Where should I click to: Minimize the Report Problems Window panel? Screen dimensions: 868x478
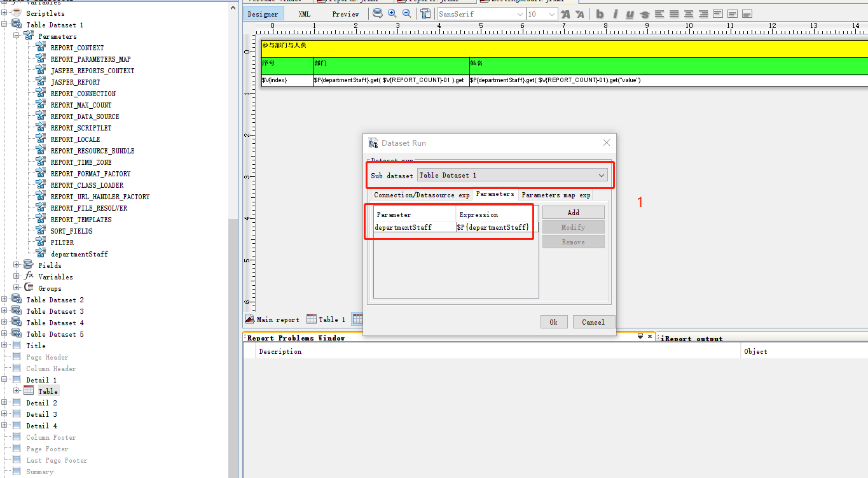(x=641, y=336)
